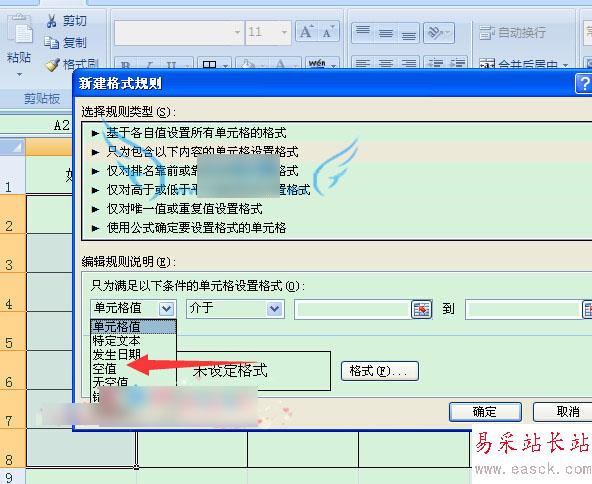Click the range selector icon beside first value box
The width and height of the screenshot is (592, 484).
coord(421,309)
